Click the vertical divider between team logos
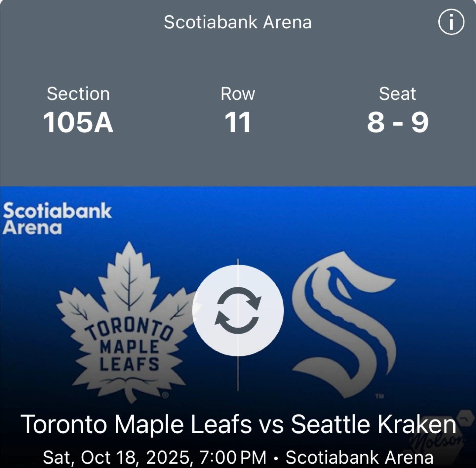 click(238, 373)
